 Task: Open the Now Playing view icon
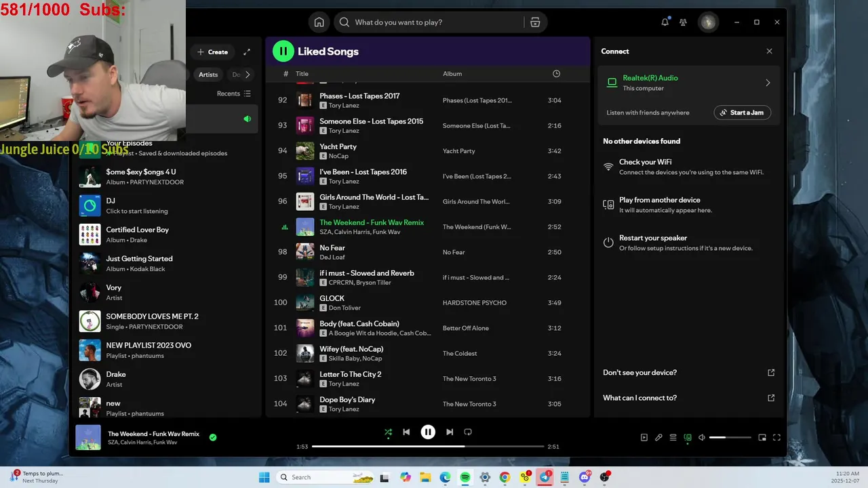click(644, 438)
